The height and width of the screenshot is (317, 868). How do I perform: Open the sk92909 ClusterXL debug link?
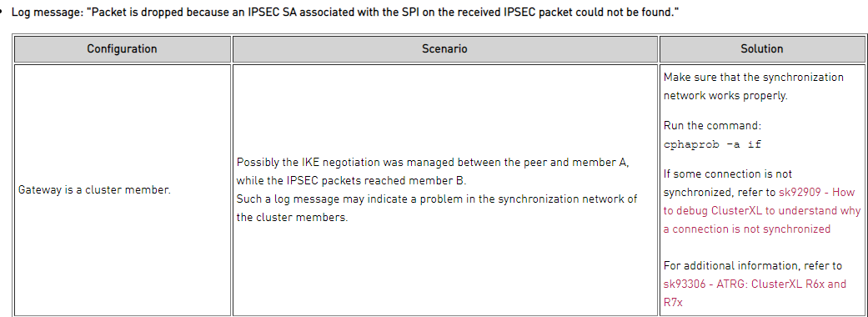coord(762,210)
